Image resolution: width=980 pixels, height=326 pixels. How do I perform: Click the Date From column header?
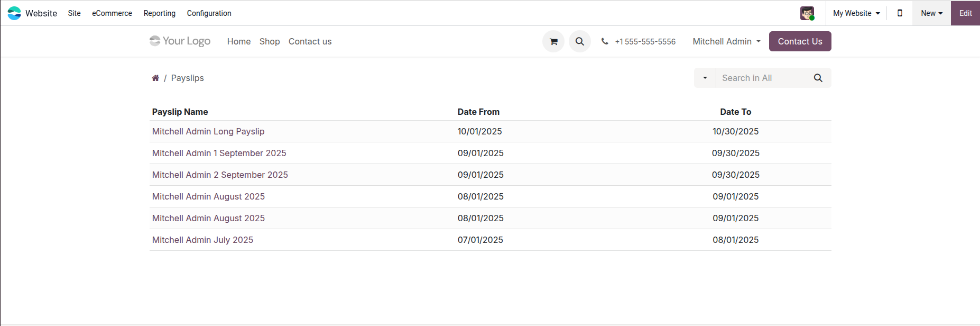pyautogui.click(x=478, y=112)
